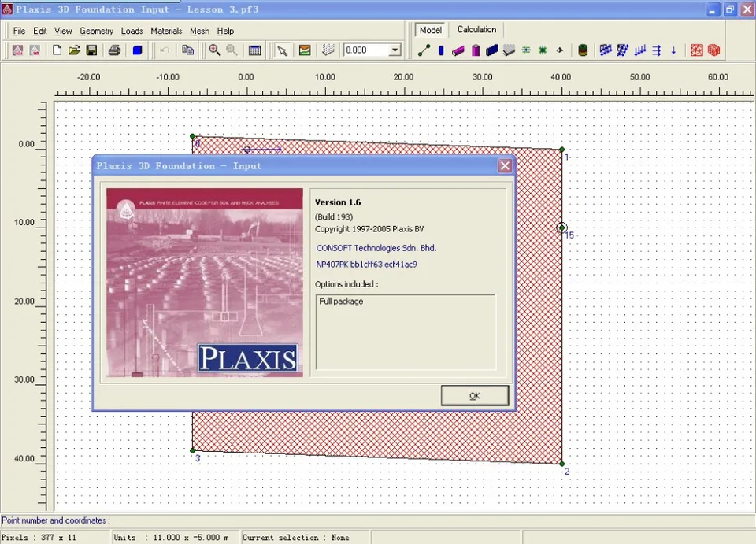Click the 'Full package' options entry
The width and height of the screenshot is (756, 544).
coord(341,302)
